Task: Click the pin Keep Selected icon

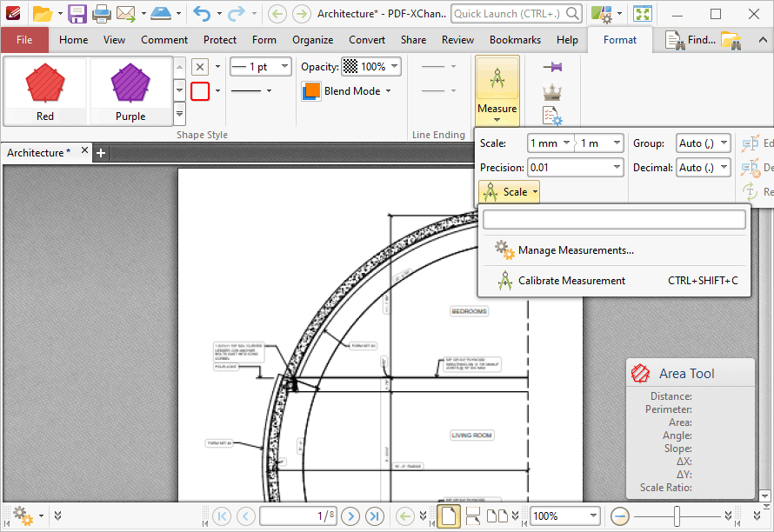Action: [552, 67]
